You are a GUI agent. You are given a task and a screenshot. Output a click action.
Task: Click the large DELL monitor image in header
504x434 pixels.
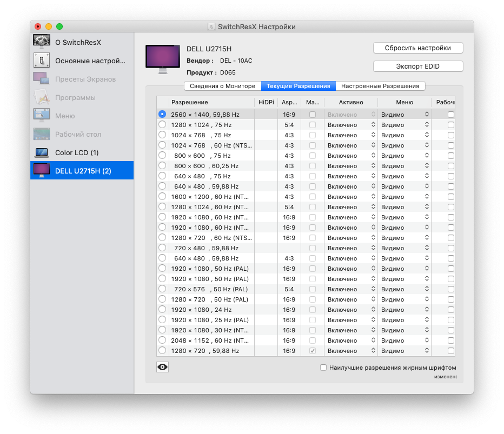click(163, 59)
